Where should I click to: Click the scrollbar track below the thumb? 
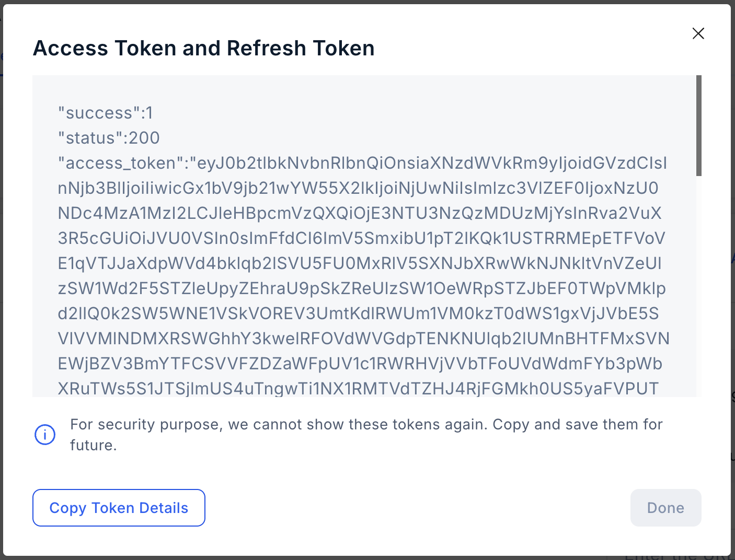699,286
